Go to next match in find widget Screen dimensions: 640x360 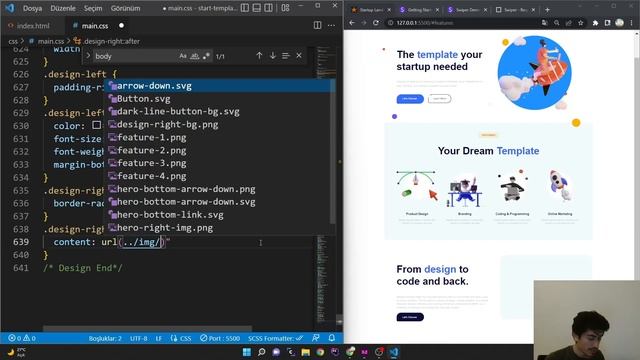[272, 56]
